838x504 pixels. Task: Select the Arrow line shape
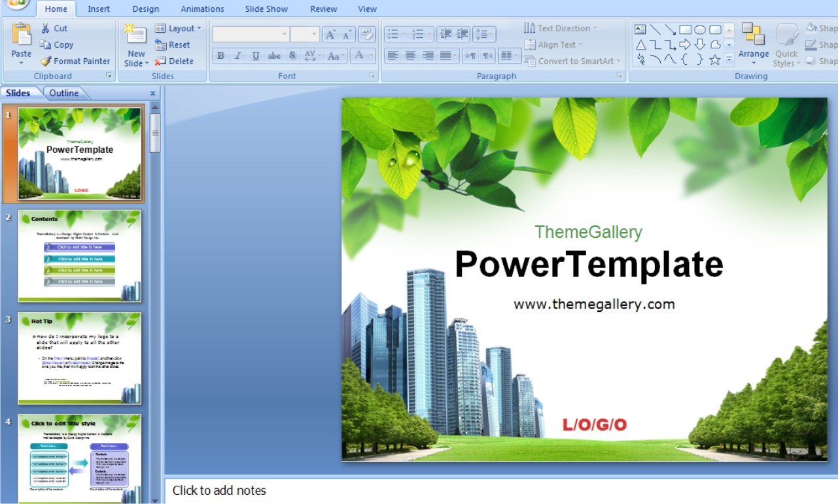671,29
